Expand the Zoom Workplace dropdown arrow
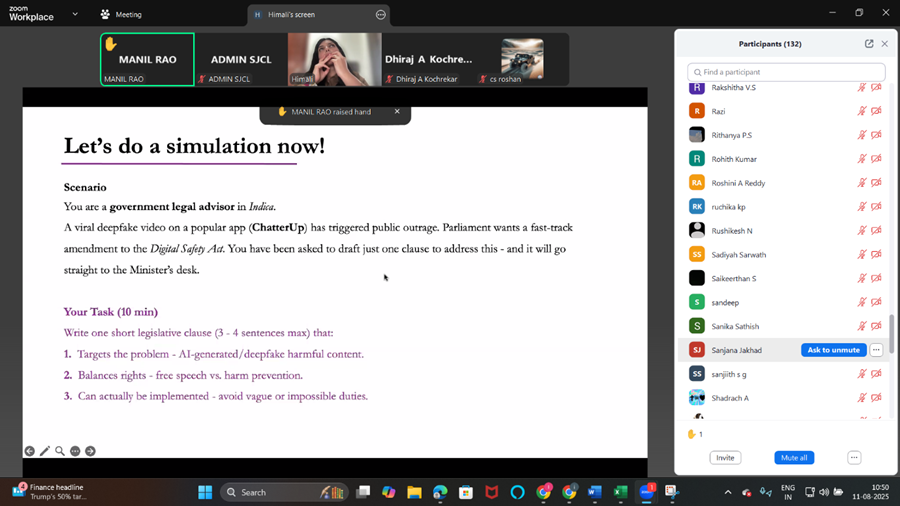Viewport: 900px width, 506px height. tap(75, 15)
